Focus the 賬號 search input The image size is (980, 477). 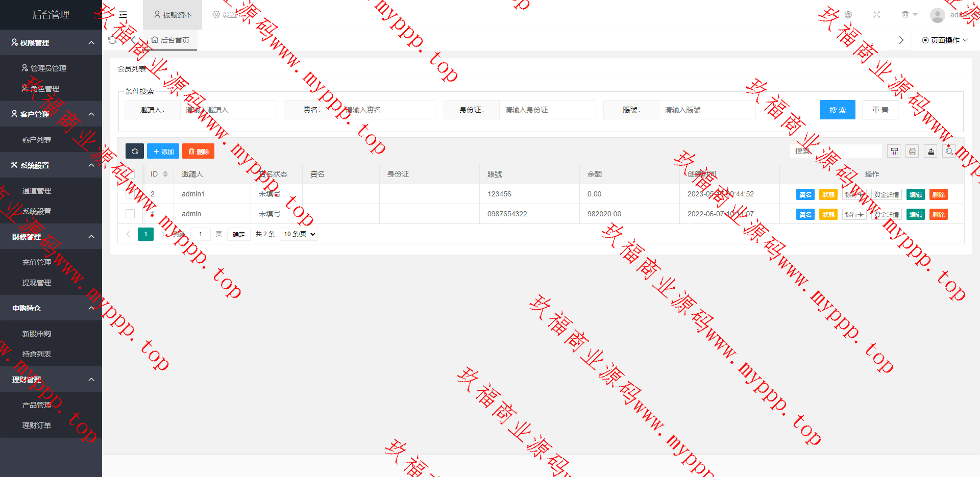coord(707,110)
